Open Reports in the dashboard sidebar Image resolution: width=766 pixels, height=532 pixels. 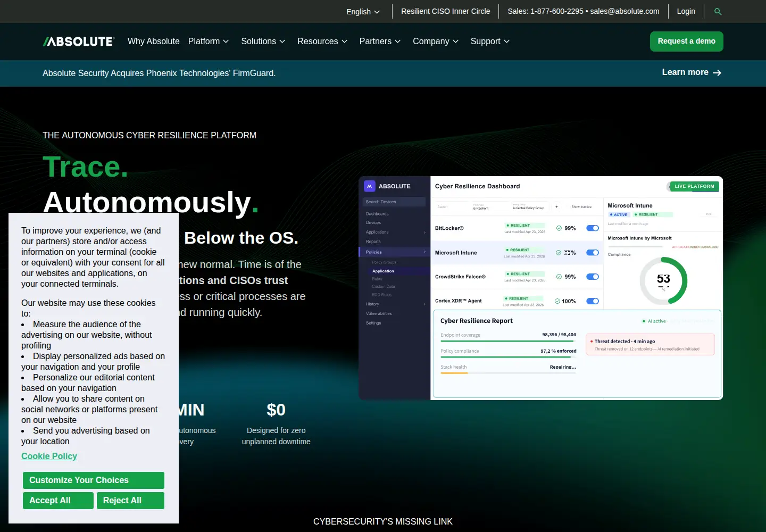coord(373,242)
